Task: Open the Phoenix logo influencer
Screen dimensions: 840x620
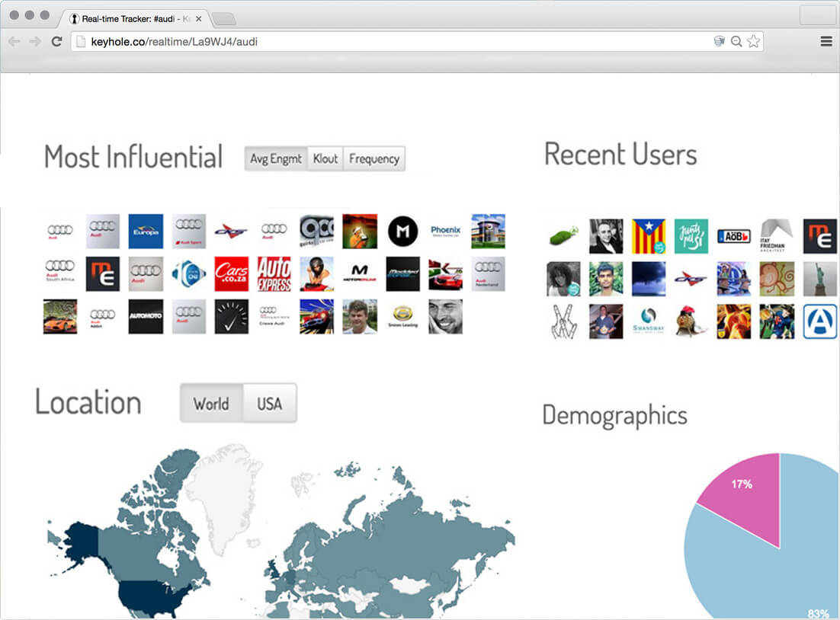Action: [x=446, y=232]
